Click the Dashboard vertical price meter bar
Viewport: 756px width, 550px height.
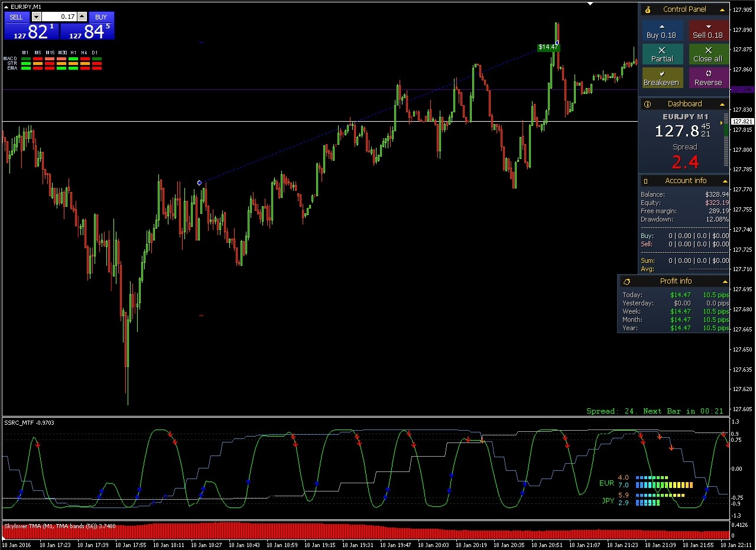tap(726, 139)
